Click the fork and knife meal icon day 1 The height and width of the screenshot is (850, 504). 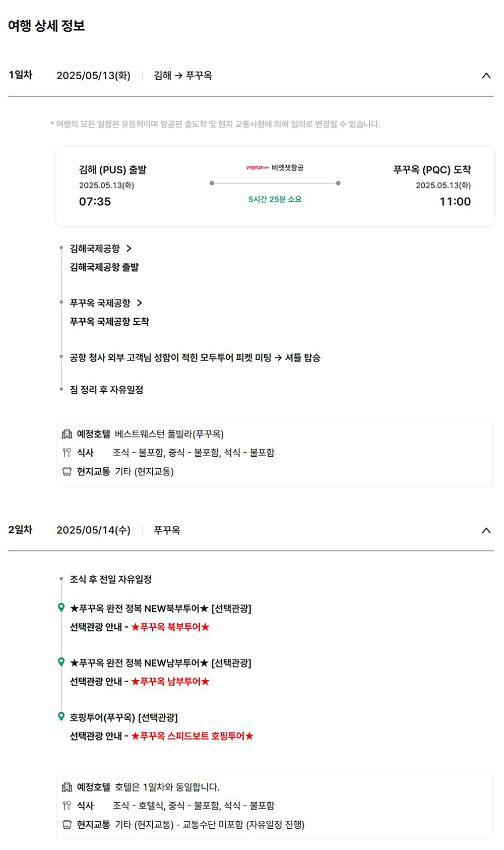pos(67,453)
